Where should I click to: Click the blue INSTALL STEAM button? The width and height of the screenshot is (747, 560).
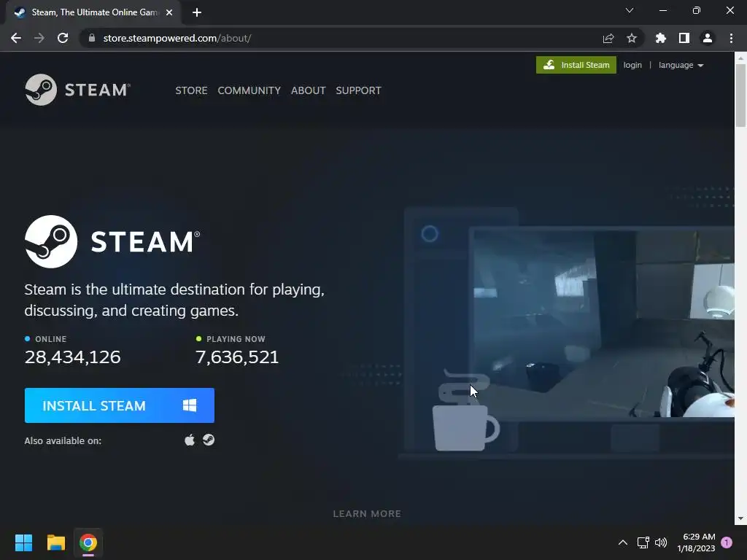pyautogui.click(x=120, y=405)
